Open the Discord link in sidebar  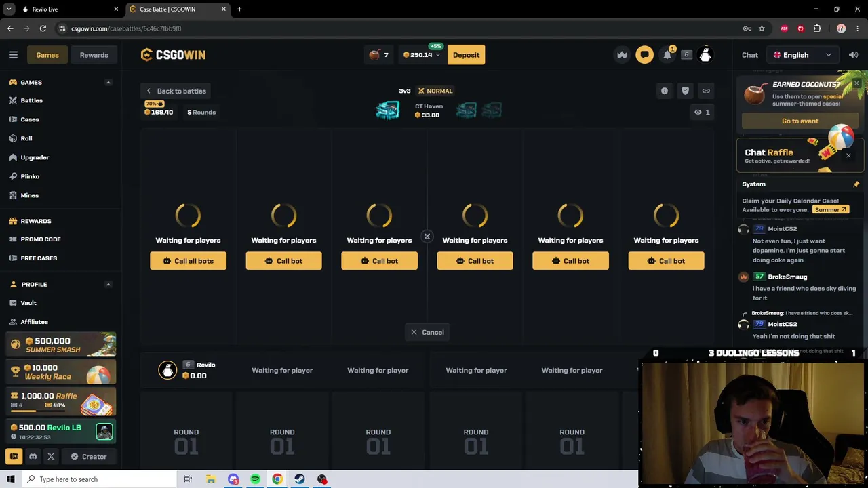click(33, 457)
